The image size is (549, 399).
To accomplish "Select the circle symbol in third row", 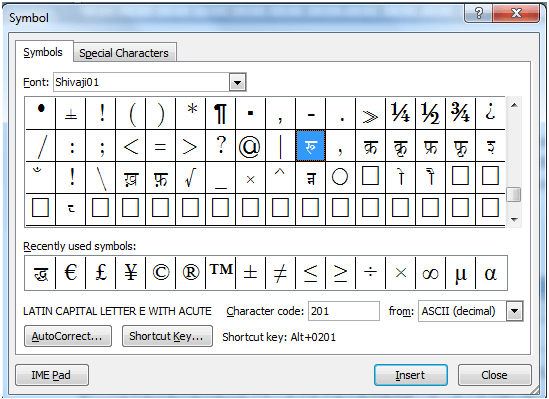I will tap(340, 177).
